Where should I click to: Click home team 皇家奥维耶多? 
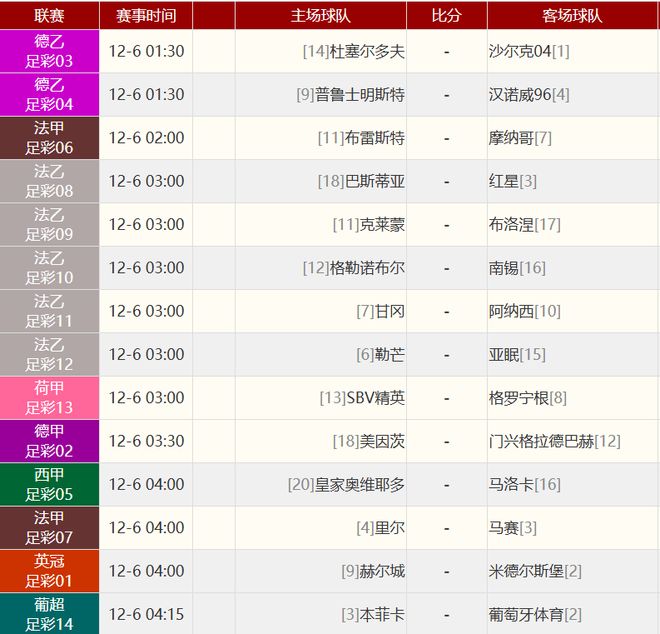pyautogui.click(x=359, y=484)
